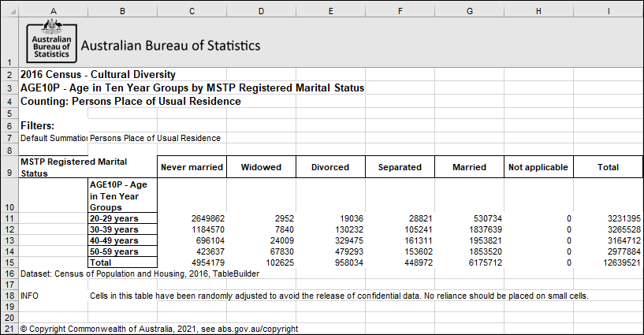The width and height of the screenshot is (644, 335).
Task: Click the cell with value 28821
Action: pos(400,218)
